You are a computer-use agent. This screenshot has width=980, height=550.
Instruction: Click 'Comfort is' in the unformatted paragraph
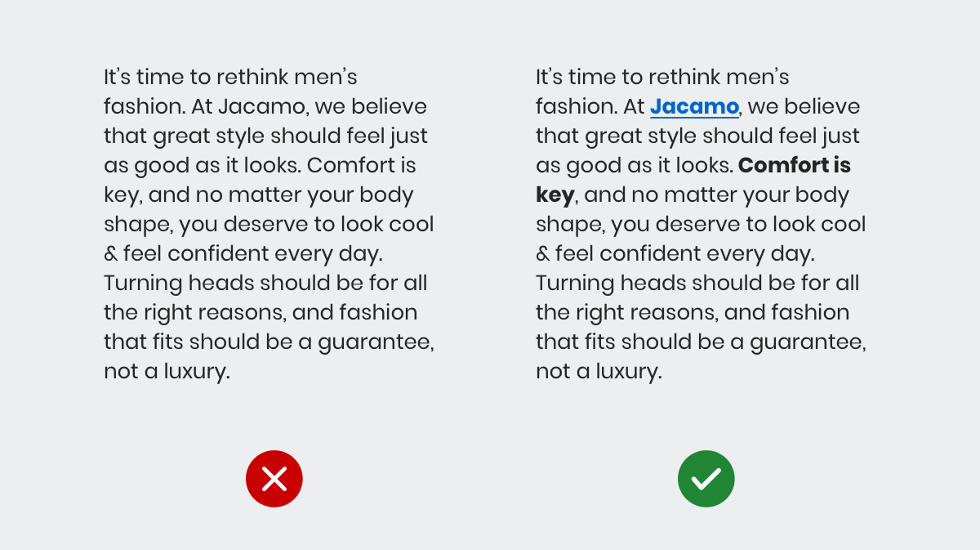click(x=362, y=165)
